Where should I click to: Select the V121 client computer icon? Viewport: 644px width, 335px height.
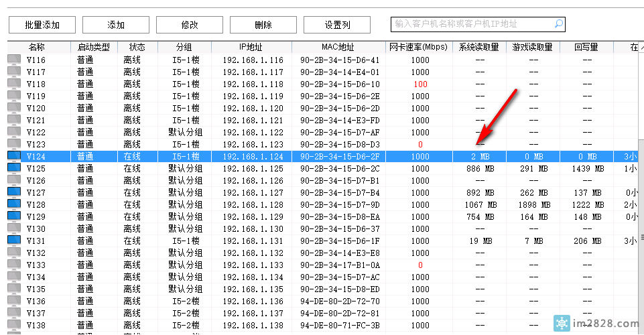[14, 120]
